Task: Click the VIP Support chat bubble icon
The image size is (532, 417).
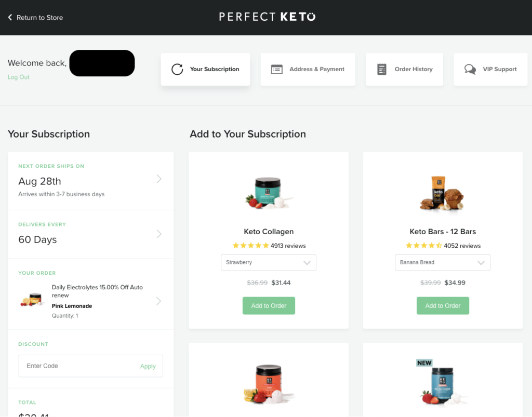Action: 470,69
